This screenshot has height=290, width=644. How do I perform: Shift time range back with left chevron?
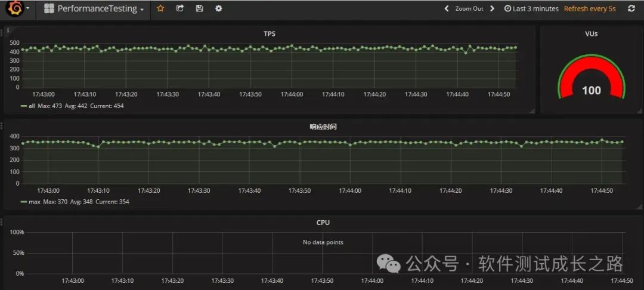point(447,8)
